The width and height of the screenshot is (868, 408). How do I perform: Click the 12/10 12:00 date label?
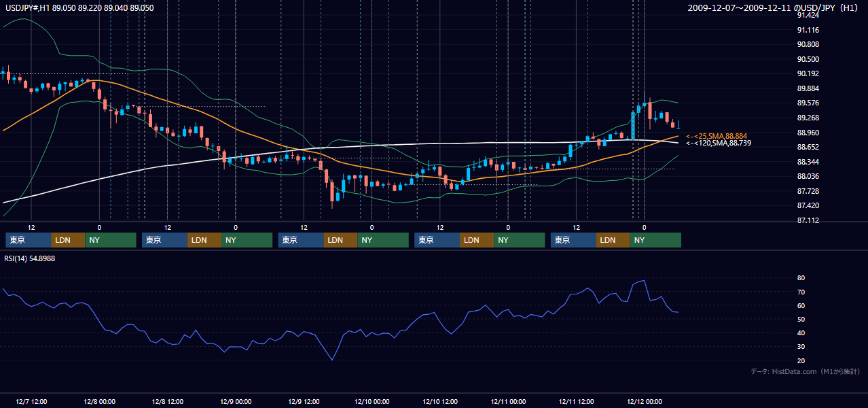click(439, 401)
